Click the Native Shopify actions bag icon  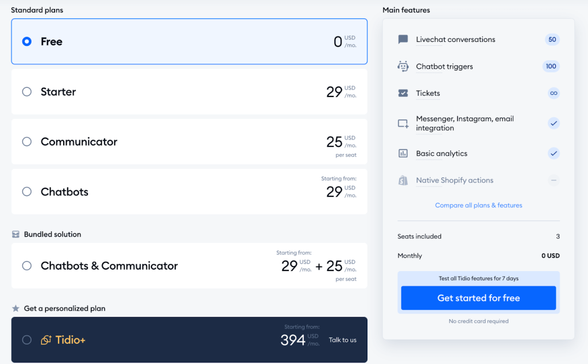(403, 180)
